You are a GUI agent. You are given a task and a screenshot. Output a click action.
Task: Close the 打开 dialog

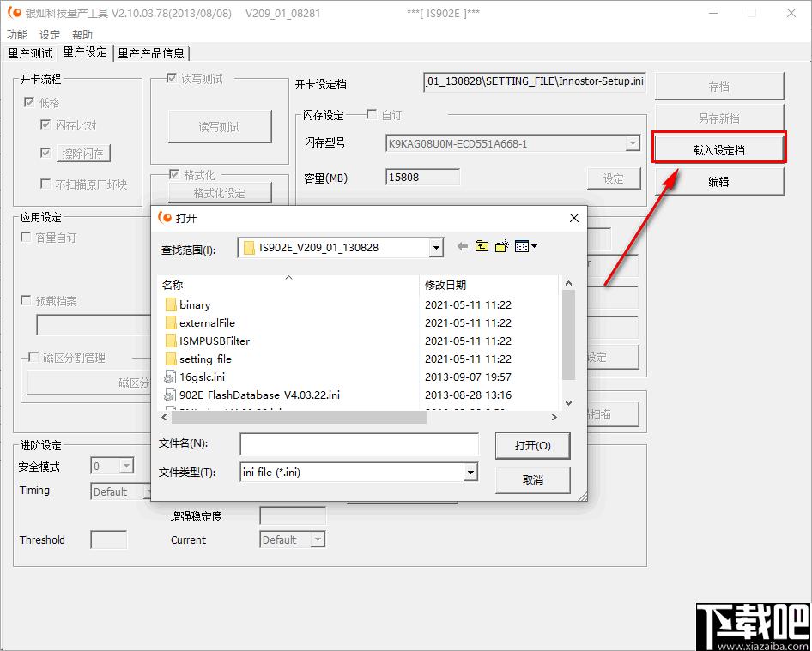pyautogui.click(x=573, y=218)
